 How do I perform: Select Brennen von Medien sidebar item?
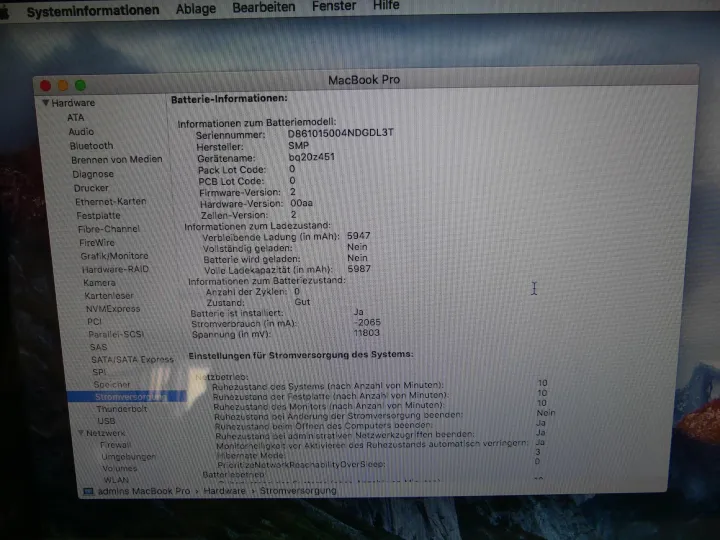tap(117, 159)
